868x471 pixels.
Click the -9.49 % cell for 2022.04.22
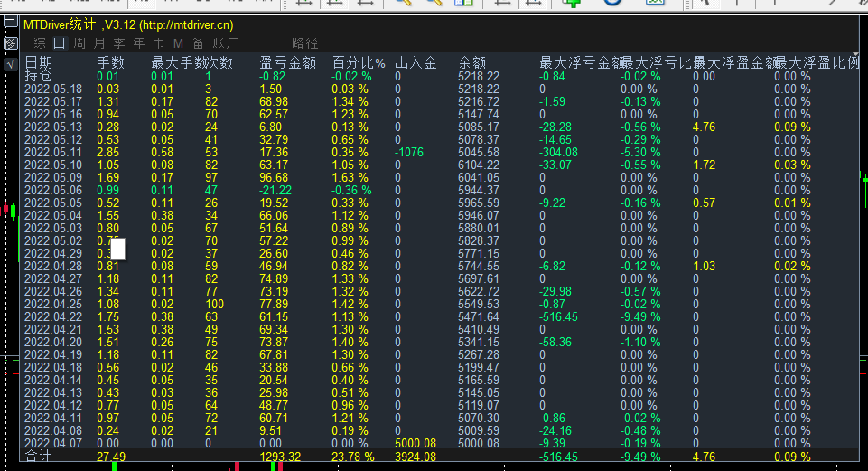coord(640,317)
